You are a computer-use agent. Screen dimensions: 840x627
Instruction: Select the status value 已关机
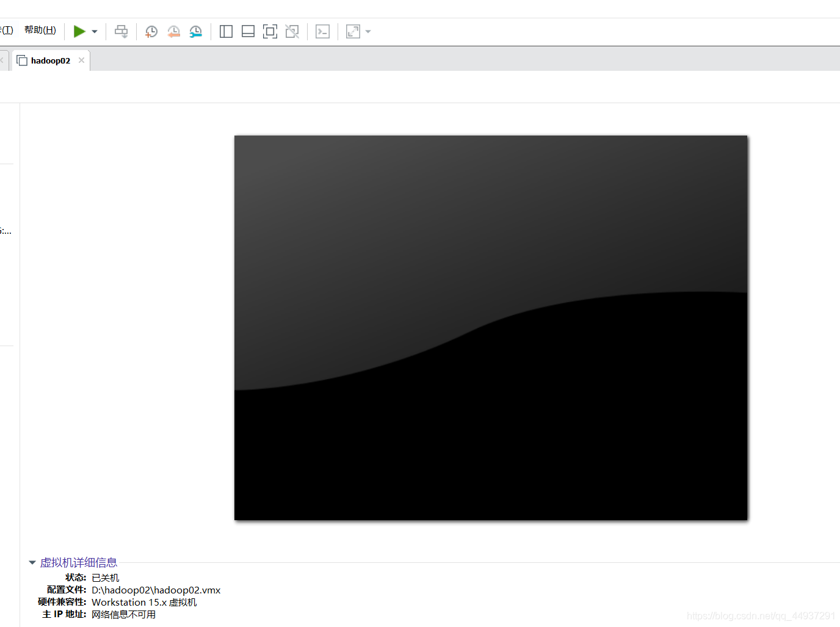click(x=106, y=578)
